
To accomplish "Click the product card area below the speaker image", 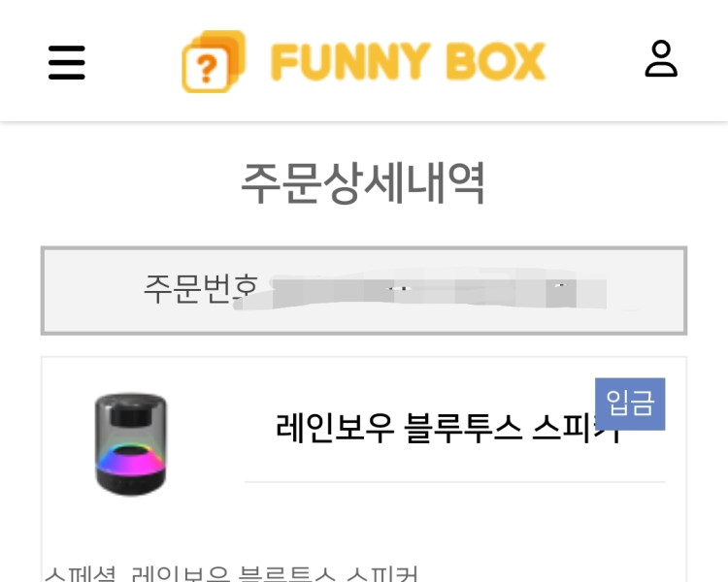I will pyautogui.click(x=131, y=529).
